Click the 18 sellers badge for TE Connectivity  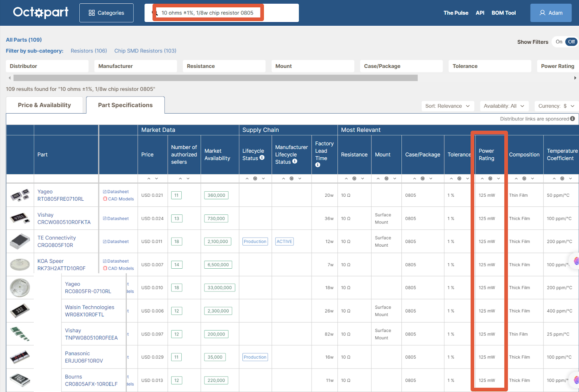pos(177,242)
